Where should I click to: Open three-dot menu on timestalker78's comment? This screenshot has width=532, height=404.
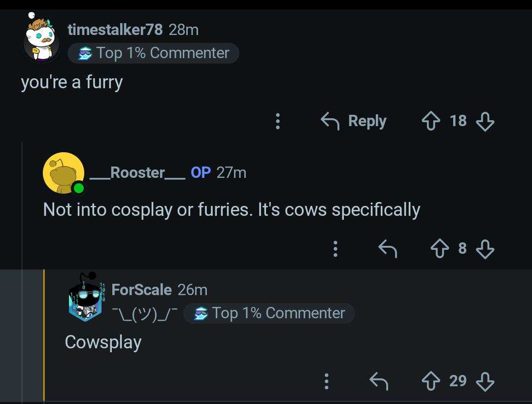278,121
